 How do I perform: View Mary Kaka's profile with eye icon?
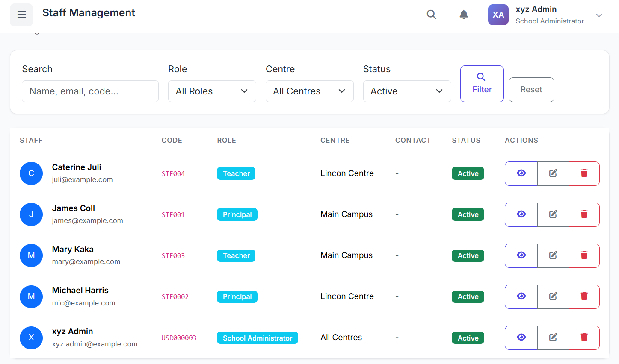tap(521, 255)
